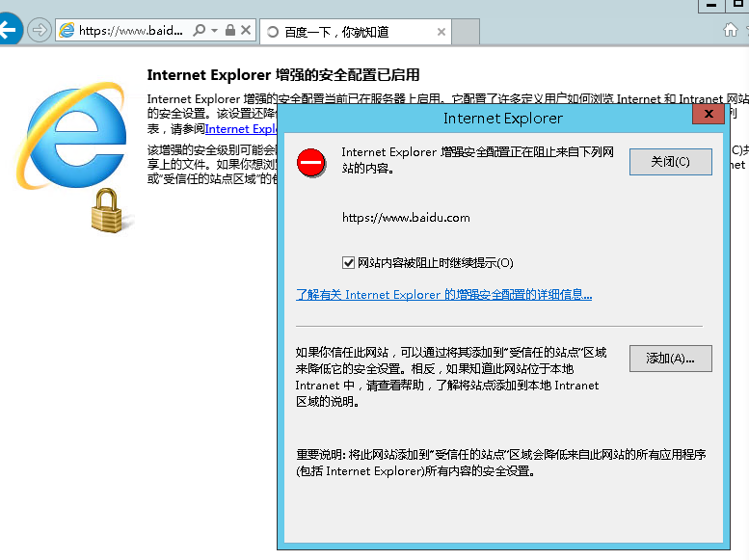
Task: Open the 了解有关 Internet Explorer 增强安全配置 link
Action: click(443, 295)
